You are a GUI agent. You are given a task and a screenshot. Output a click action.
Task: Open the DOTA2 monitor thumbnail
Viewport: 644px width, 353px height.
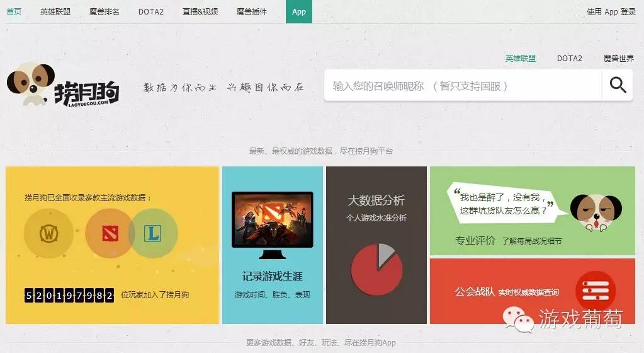(273, 224)
